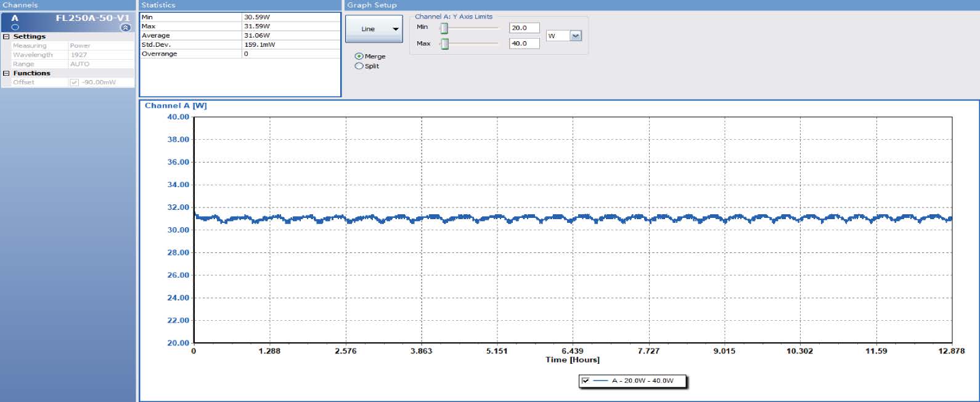
Task: Select the Merge radio button
Action: point(359,56)
